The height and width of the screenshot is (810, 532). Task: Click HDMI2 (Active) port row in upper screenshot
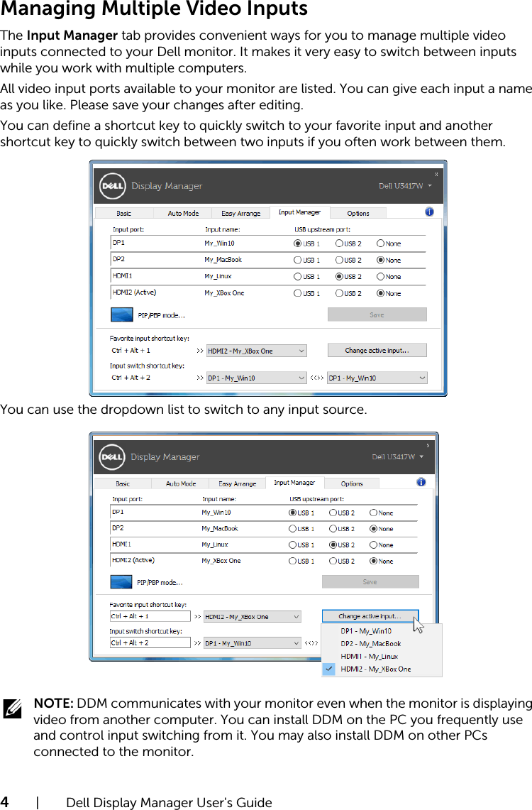pyautogui.click(x=268, y=293)
